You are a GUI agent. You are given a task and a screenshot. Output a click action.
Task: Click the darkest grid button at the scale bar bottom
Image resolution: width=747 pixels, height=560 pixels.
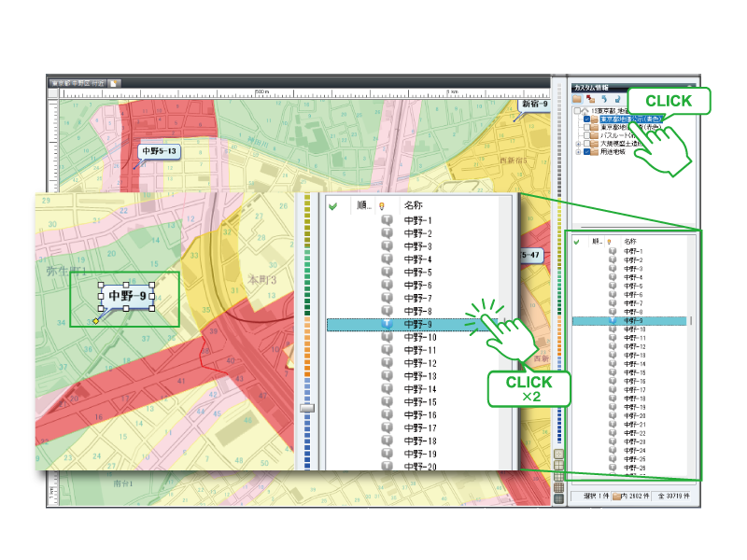[x=558, y=498]
